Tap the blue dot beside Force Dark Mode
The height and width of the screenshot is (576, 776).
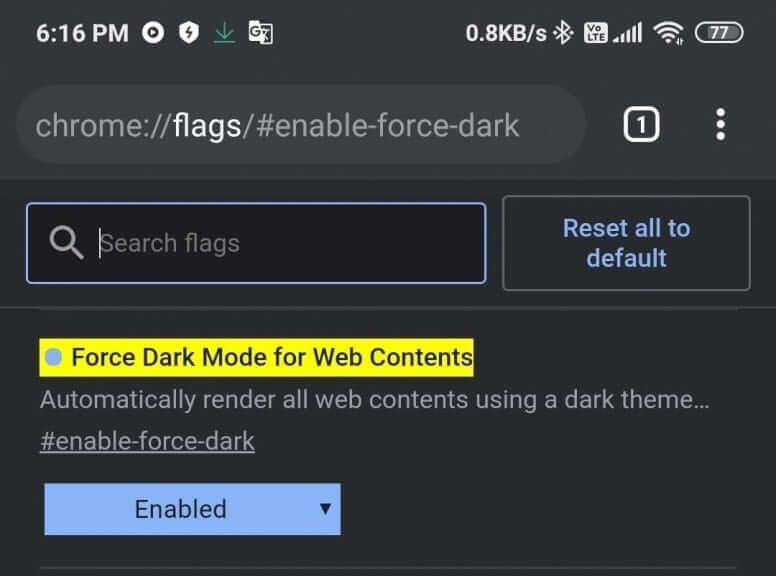coord(54,357)
